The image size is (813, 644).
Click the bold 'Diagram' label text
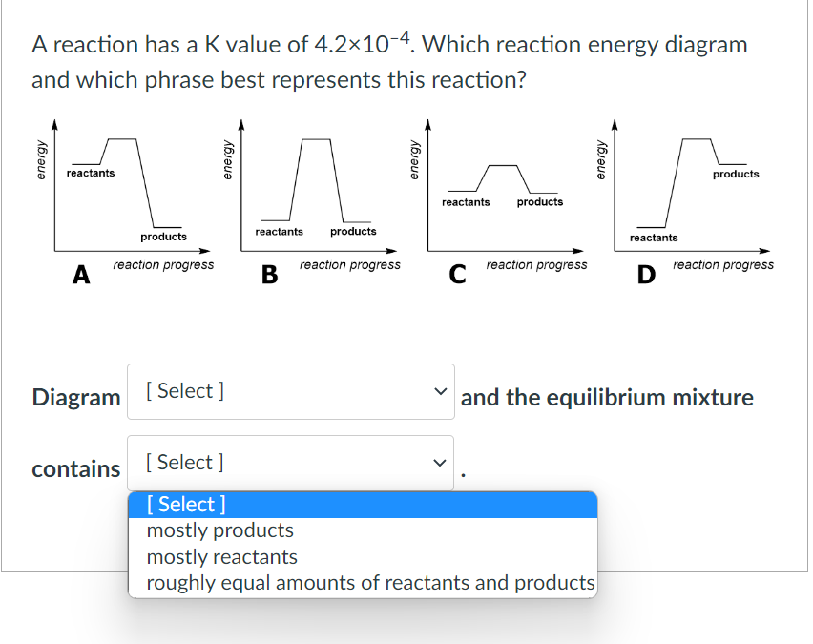pos(76,397)
